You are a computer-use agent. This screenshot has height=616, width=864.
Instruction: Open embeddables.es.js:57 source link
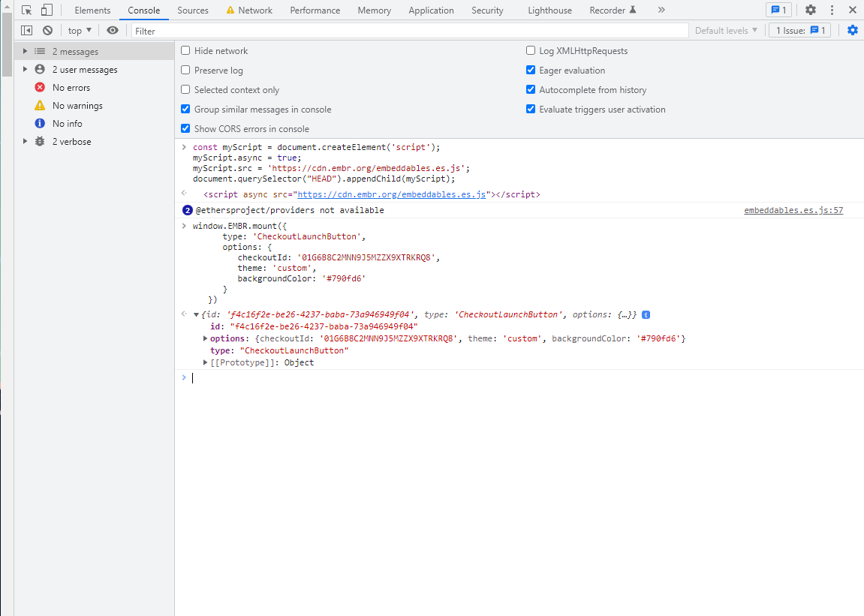pos(793,210)
